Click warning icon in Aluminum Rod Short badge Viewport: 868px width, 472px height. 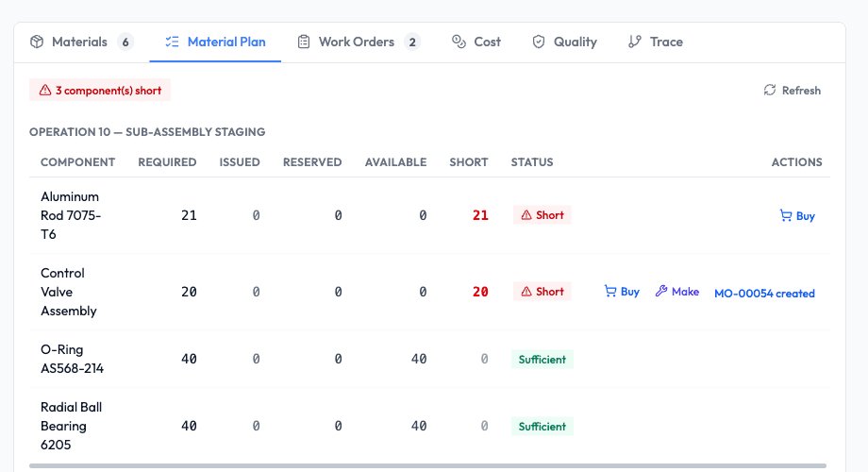click(x=526, y=215)
